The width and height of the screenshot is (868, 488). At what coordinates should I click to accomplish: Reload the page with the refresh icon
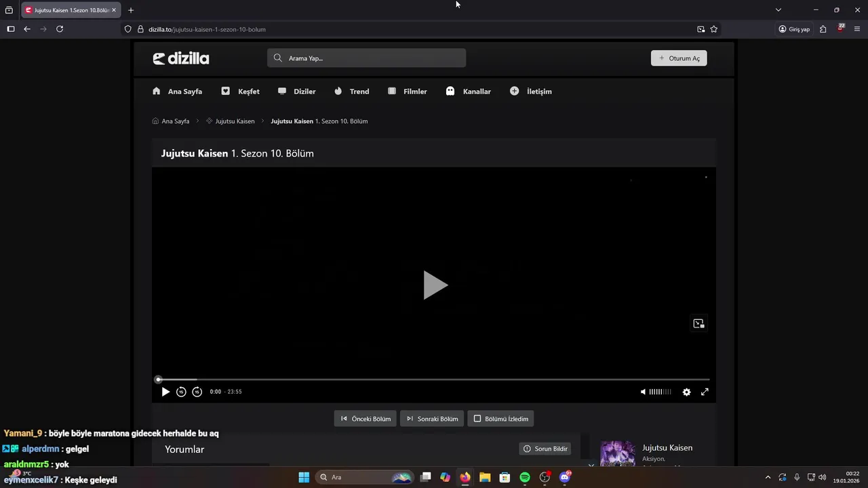pyautogui.click(x=60, y=29)
